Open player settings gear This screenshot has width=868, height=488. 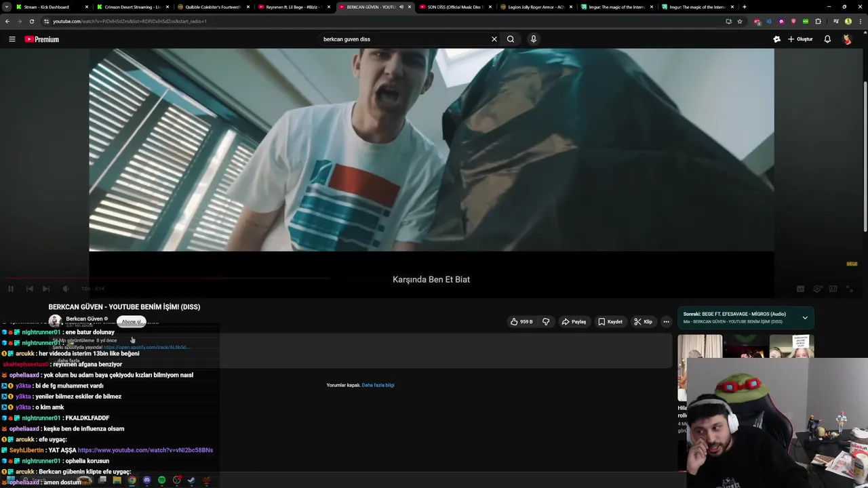tap(817, 289)
